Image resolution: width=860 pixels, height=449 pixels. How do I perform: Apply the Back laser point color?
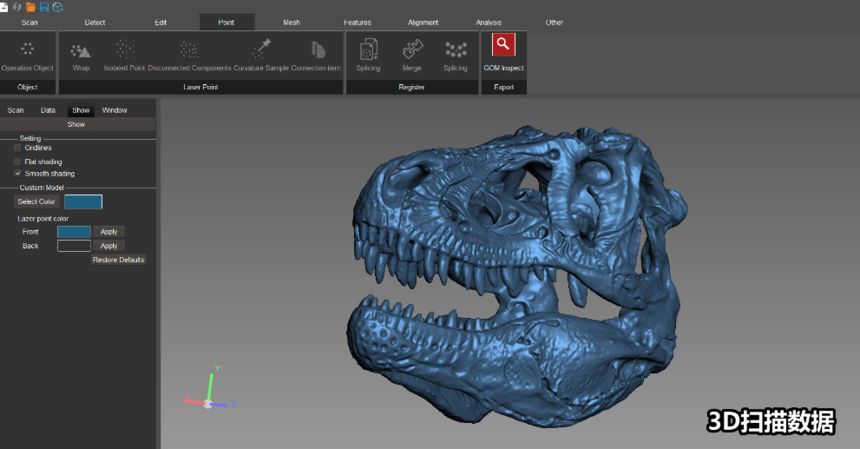click(109, 246)
